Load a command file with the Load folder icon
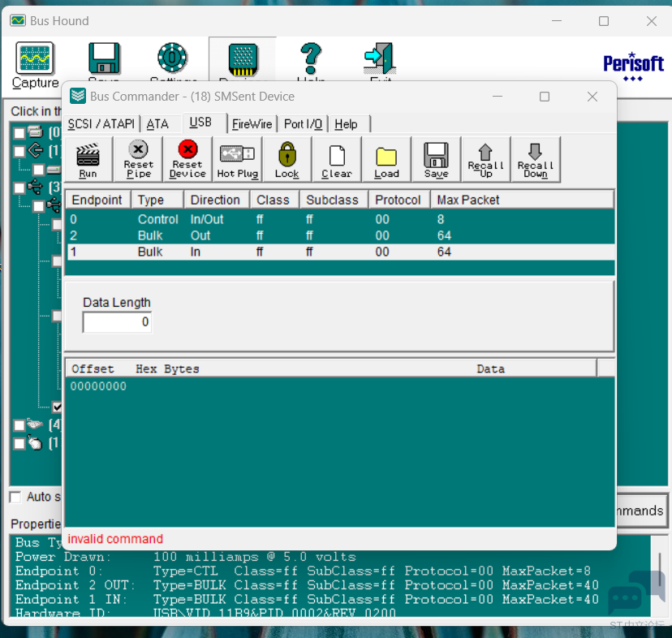The image size is (672, 638). [386, 160]
